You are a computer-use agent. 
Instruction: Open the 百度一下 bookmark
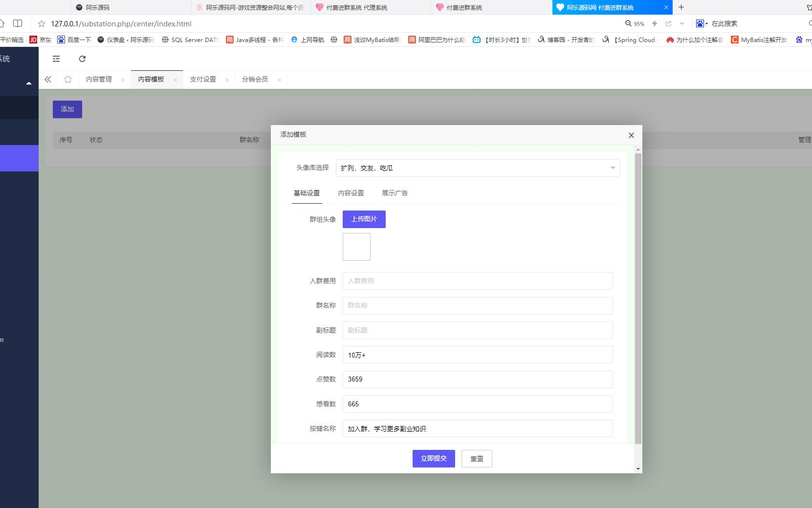click(74, 40)
